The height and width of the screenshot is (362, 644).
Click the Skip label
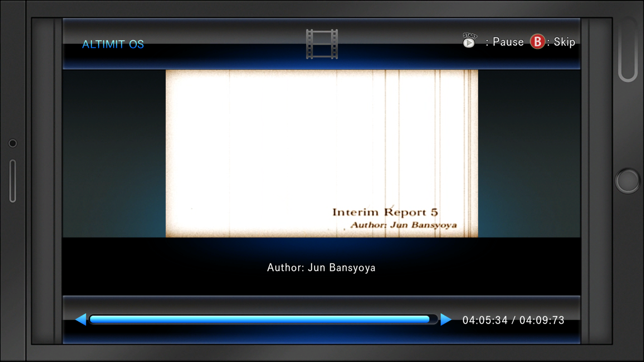coord(564,42)
